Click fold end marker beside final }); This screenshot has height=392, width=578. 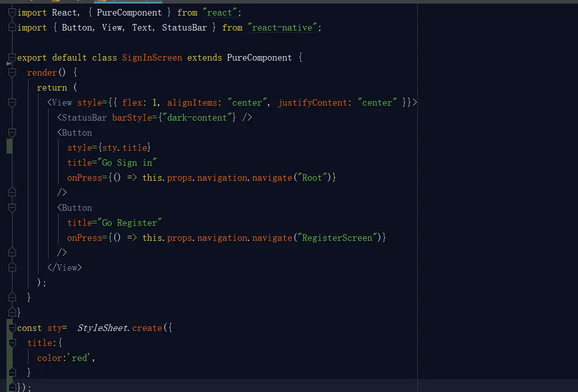coord(12,387)
